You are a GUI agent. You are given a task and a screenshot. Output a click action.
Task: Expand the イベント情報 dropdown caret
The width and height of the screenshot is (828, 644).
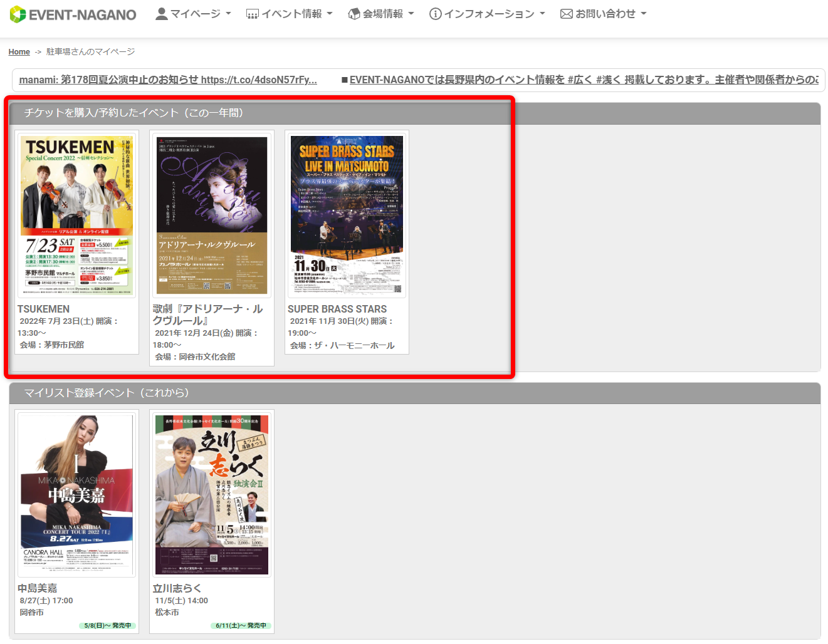(330, 14)
